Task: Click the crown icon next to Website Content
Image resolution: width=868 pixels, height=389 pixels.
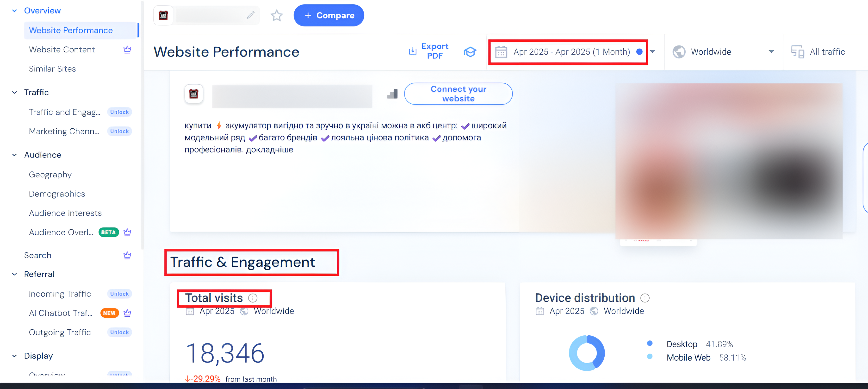Action: (x=127, y=50)
